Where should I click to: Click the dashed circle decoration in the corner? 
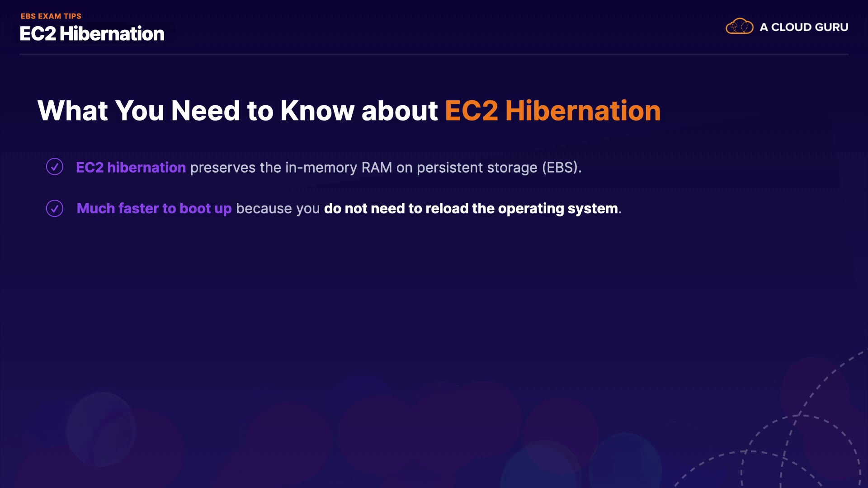click(x=800, y=447)
